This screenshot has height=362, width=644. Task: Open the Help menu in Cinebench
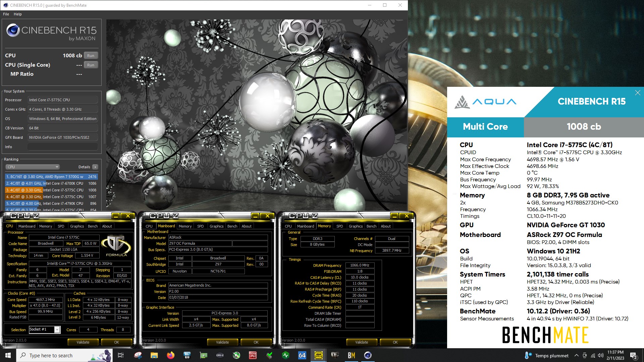[x=18, y=14]
